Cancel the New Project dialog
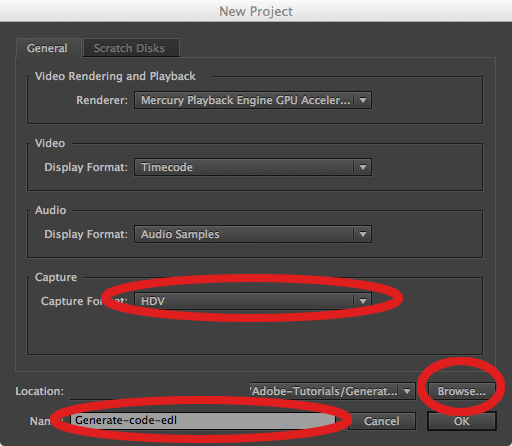 tap(382, 421)
